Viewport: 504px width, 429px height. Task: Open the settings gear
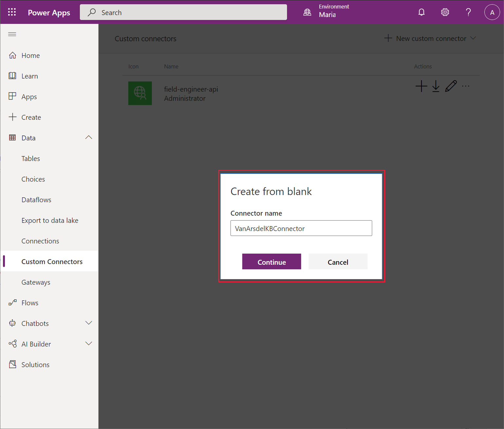tap(445, 12)
